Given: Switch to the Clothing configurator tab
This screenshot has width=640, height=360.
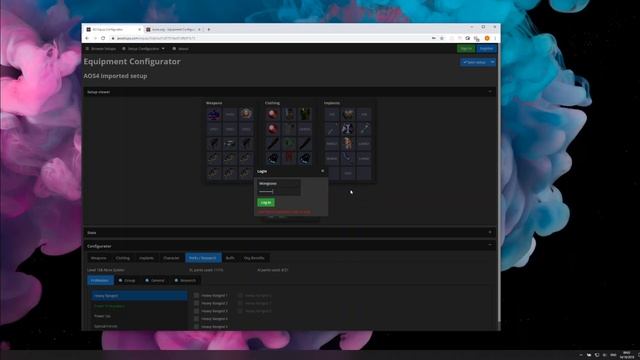Looking at the screenshot, I should [x=122, y=258].
